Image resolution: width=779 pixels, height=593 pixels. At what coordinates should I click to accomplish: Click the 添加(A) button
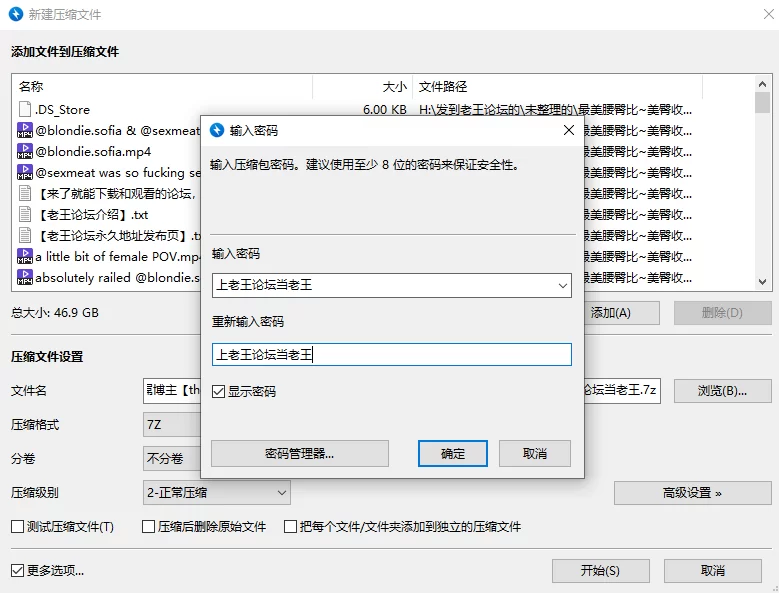(x=622, y=313)
